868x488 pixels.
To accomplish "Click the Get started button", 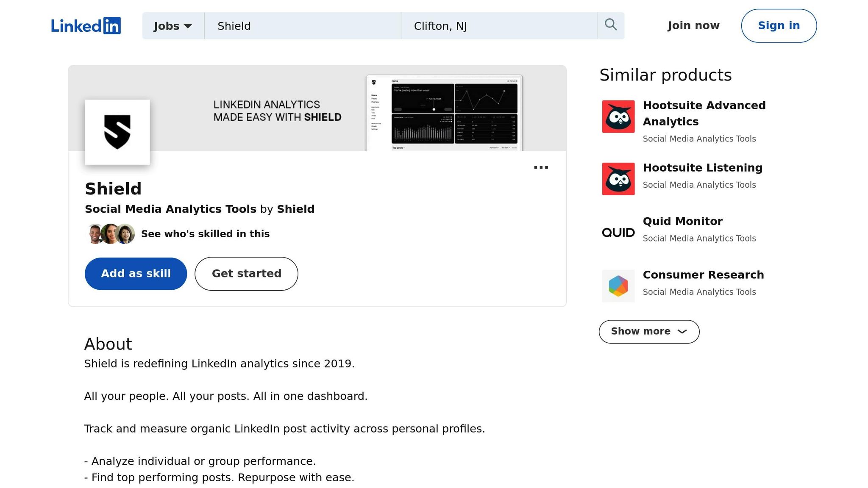I will click(246, 274).
